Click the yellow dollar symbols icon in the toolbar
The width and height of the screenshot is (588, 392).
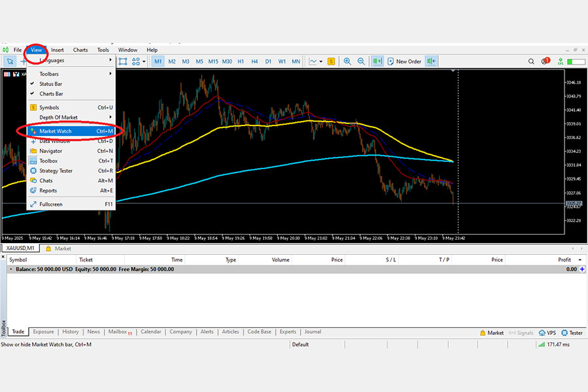(x=331, y=61)
